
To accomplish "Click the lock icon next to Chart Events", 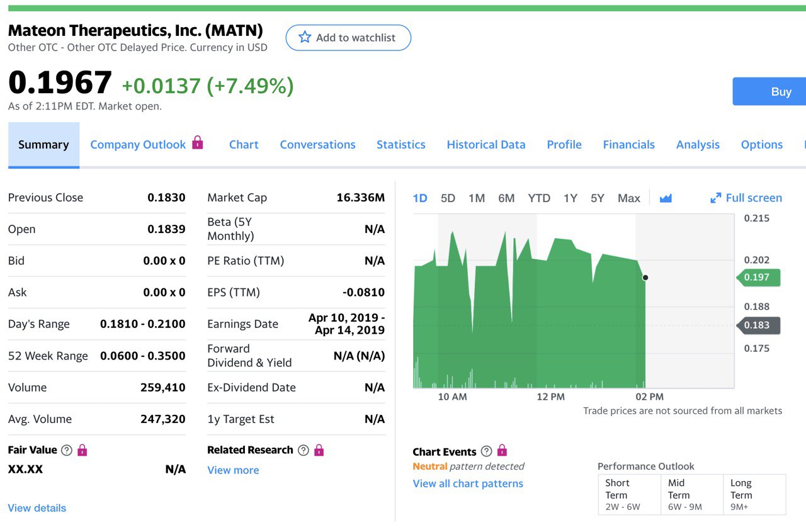I will point(502,451).
